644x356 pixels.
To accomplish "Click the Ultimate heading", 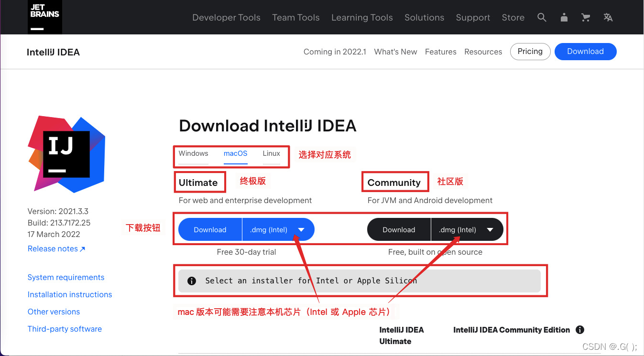I will [198, 183].
